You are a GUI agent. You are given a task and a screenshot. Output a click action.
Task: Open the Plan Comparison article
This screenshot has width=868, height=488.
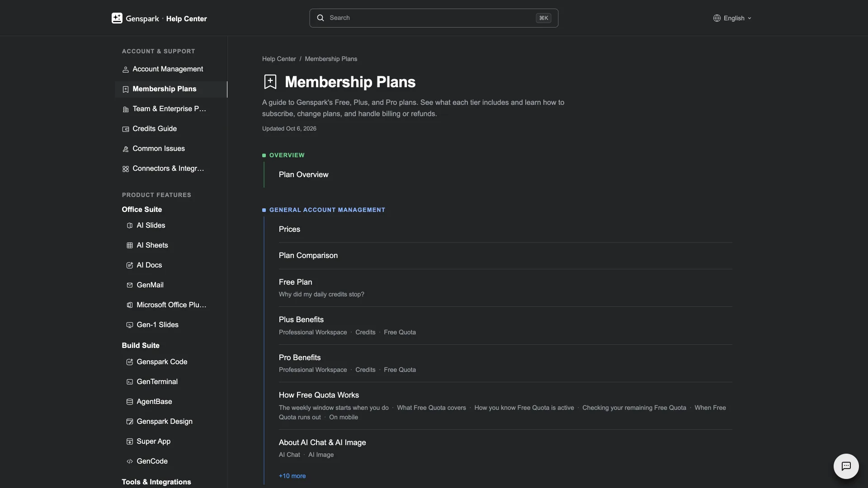tap(308, 255)
